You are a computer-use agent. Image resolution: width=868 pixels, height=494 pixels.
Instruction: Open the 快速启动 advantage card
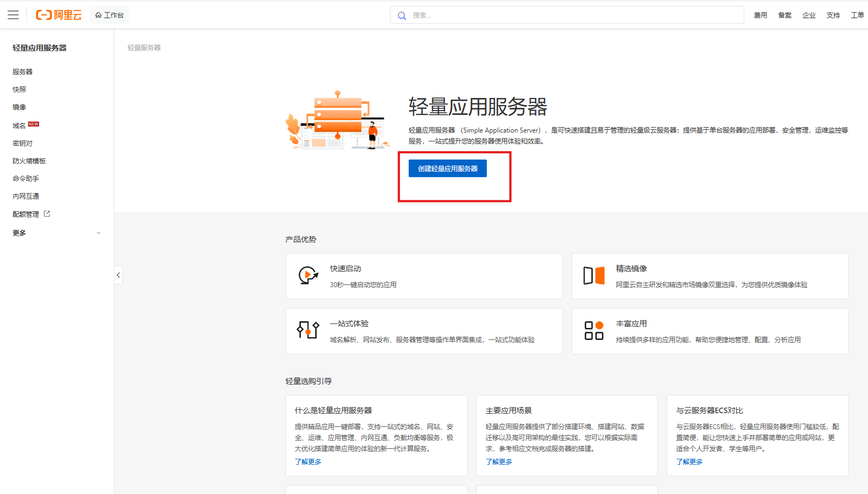point(424,276)
